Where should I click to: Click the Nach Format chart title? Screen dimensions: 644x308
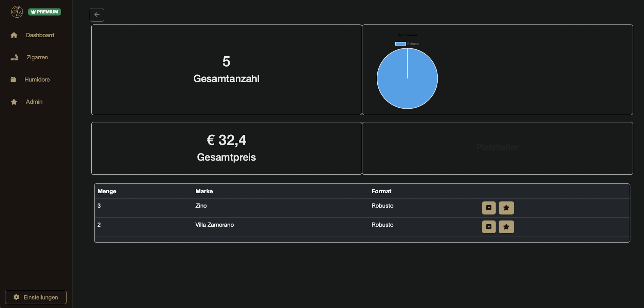point(407,35)
